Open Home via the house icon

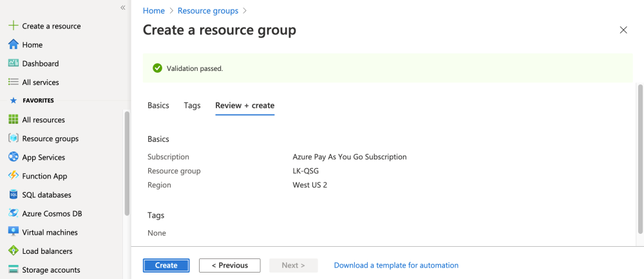coord(13,45)
